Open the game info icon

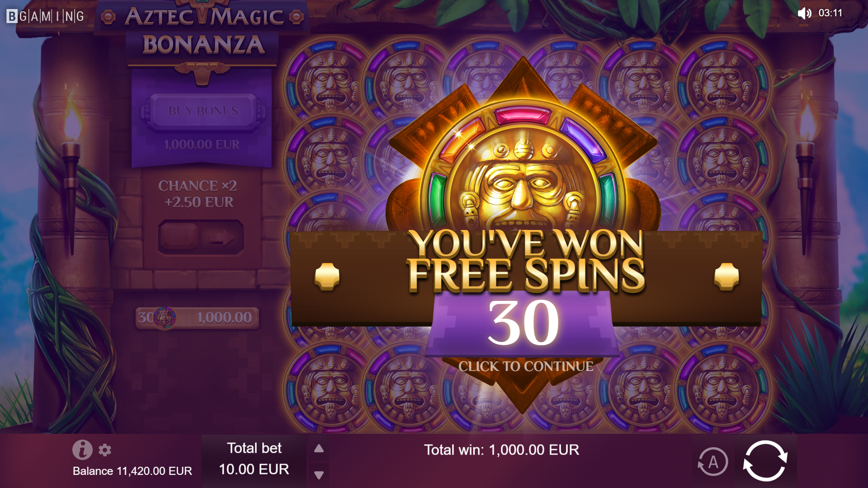tap(82, 450)
